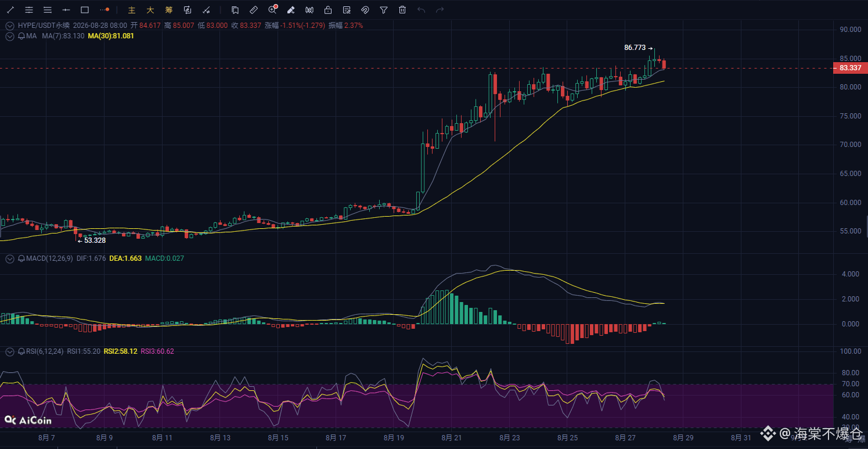This screenshot has width=868, height=449.
Task: Click the DIF:1.676 value
Action: 91,258
